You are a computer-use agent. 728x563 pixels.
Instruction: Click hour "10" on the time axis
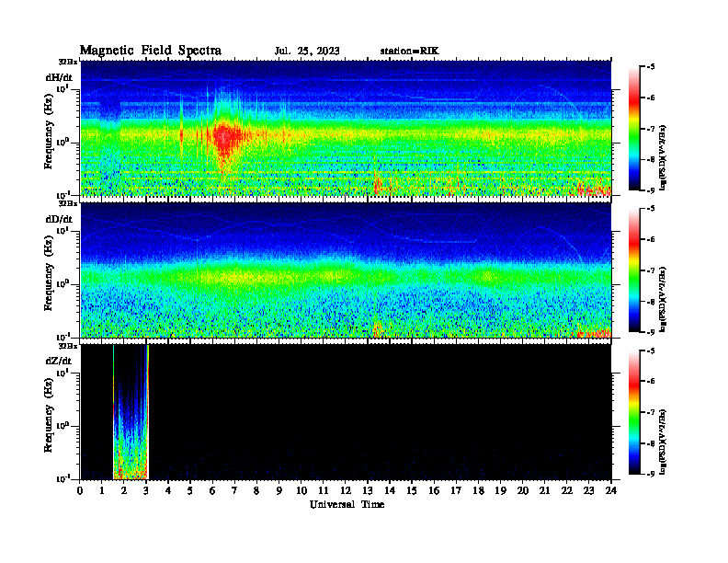tap(301, 490)
